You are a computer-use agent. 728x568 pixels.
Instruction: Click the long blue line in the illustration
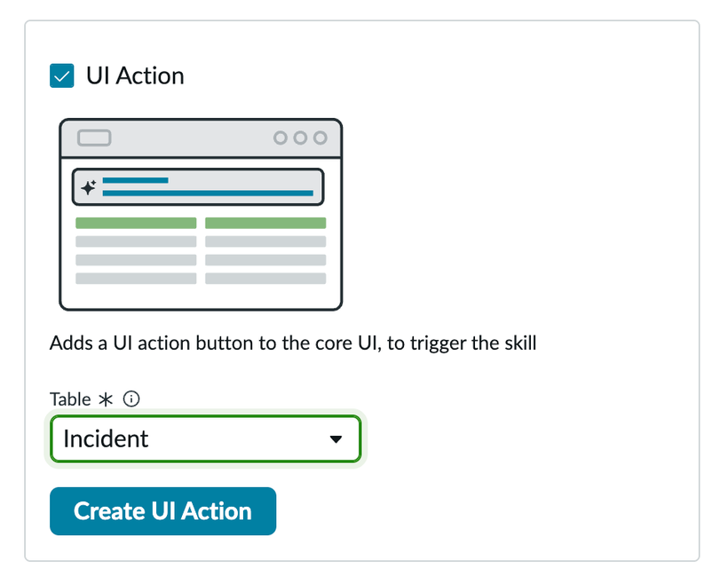(x=208, y=193)
